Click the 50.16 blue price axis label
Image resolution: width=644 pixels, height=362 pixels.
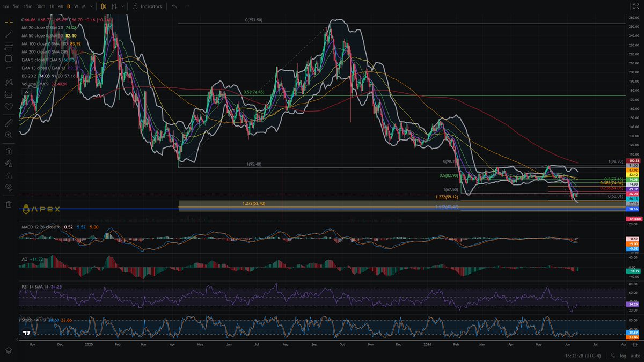[634, 209]
